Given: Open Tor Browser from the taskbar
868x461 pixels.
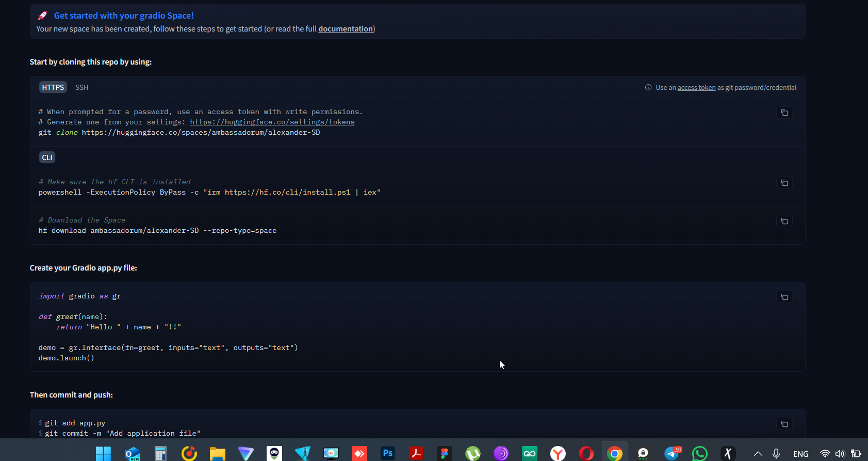Looking at the screenshot, I should pos(501,454).
